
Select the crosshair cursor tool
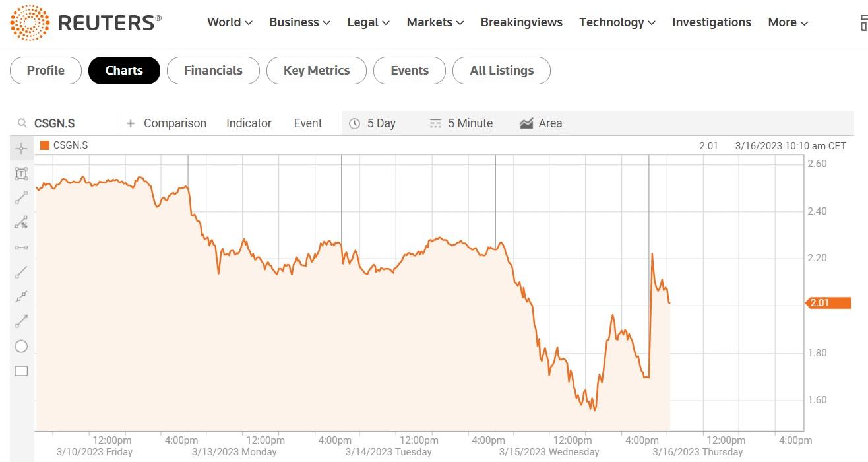(x=21, y=148)
